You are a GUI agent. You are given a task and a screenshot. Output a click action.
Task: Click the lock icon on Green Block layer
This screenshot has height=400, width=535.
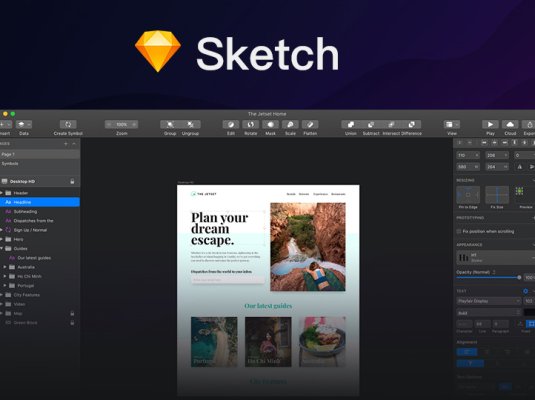[72, 322]
